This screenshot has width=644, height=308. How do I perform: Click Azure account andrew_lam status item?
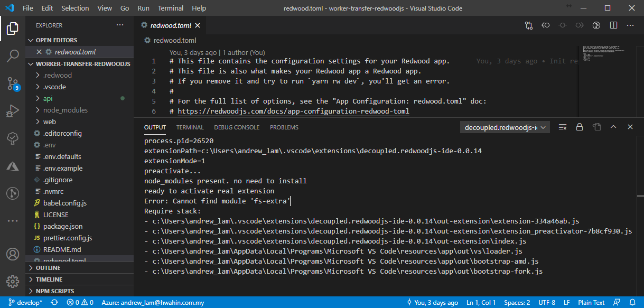click(153, 303)
